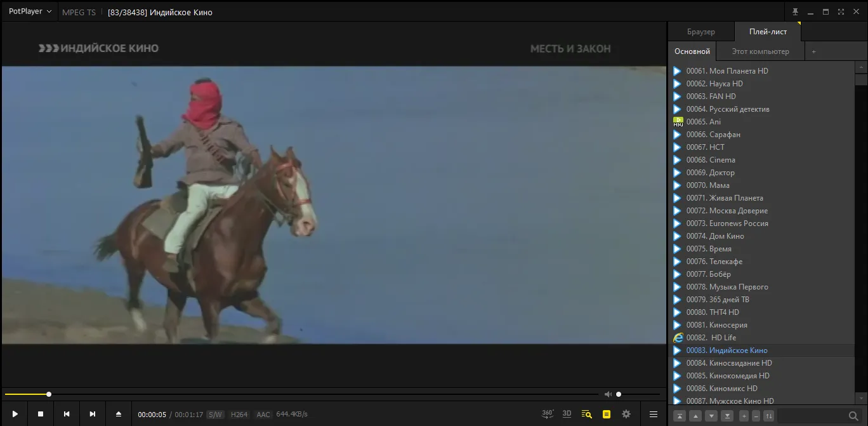Start playback with the Play button
This screenshot has width=868, height=426.
[x=15, y=414]
